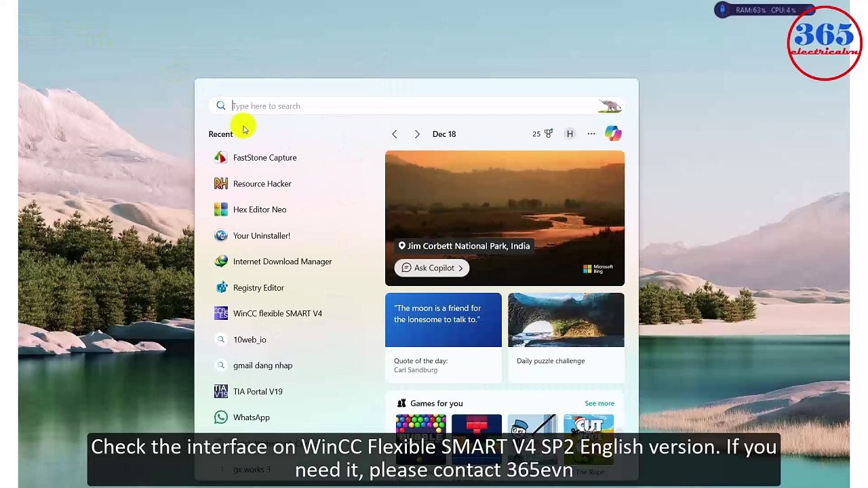Viewport: 868px width, 488px height.
Task: Click location pin for Jim Corbett National Park
Action: (401, 246)
